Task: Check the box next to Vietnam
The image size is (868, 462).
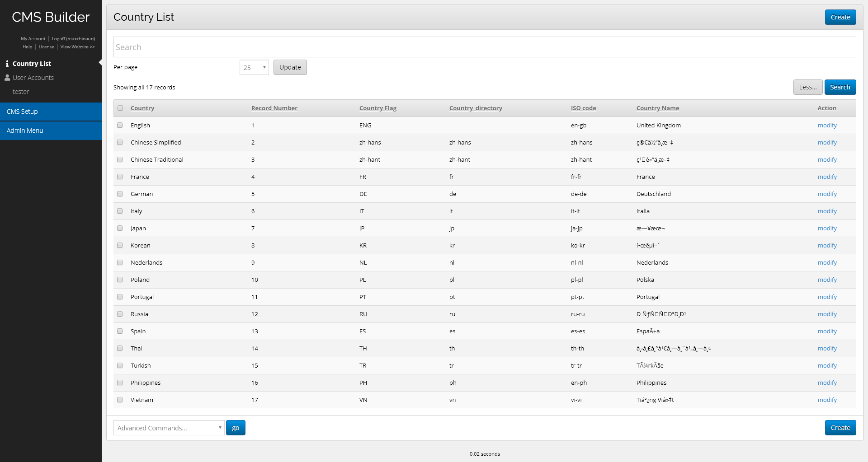Action: [120, 400]
